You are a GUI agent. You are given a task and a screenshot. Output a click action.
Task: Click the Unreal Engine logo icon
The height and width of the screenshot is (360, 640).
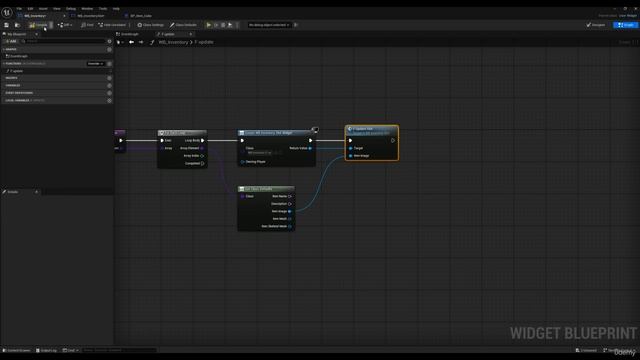pos(7,13)
